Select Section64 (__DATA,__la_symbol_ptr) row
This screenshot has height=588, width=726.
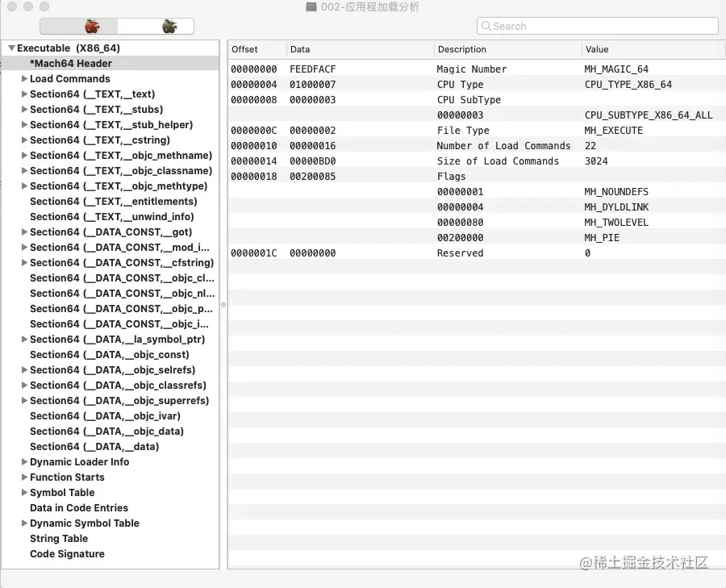click(111, 340)
